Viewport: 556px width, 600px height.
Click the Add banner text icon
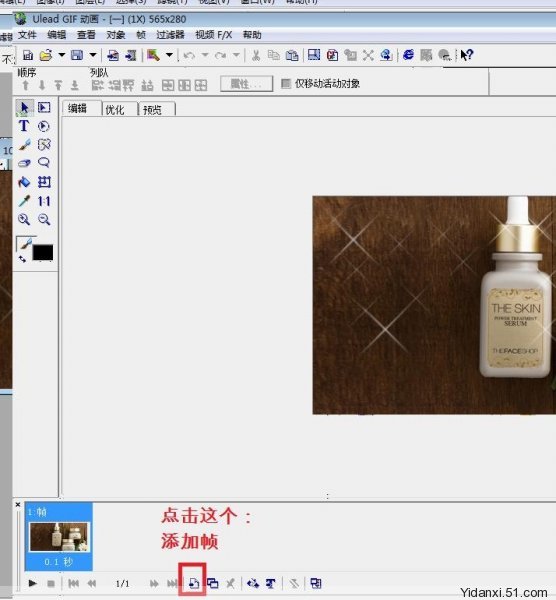tap(271, 584)
